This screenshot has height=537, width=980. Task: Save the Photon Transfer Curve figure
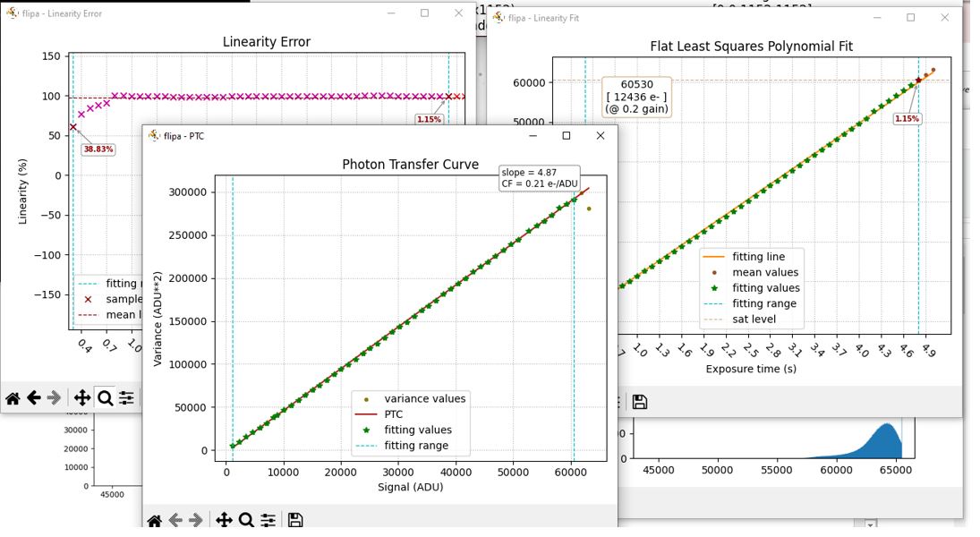(295, 521)
